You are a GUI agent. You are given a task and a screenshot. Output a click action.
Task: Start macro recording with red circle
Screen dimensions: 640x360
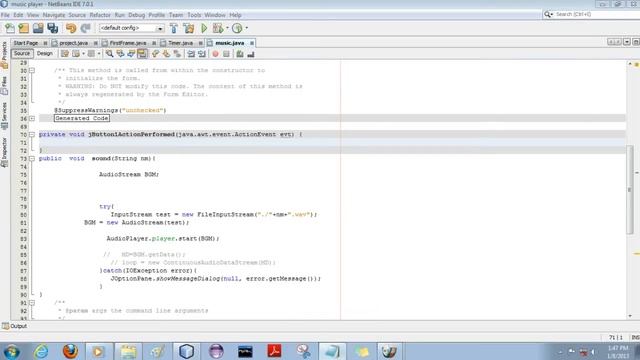(215, 54)
